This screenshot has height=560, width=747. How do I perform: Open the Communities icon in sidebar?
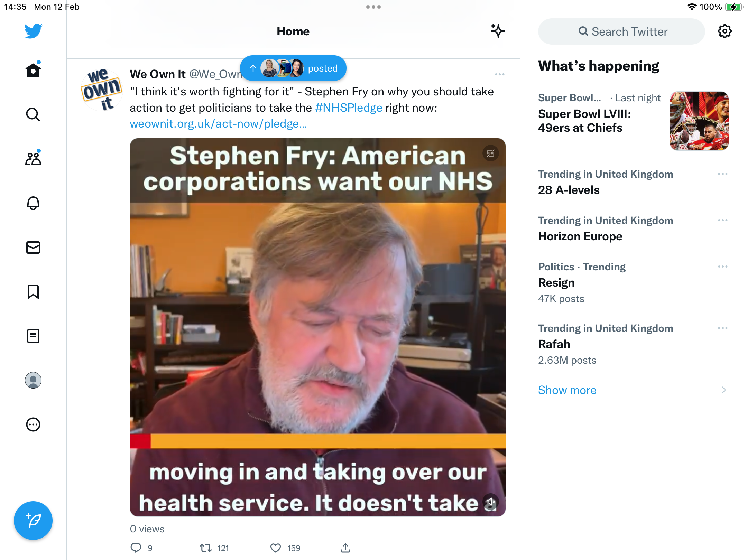tap(33, 159)
